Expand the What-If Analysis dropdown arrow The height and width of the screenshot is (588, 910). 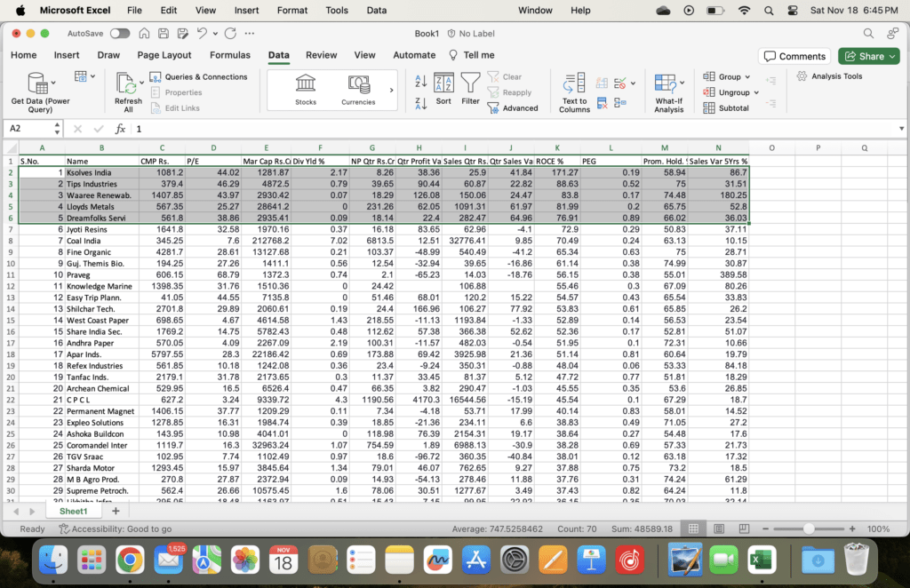[682, 83]
